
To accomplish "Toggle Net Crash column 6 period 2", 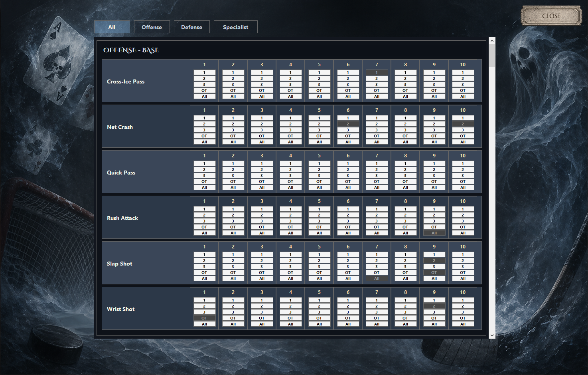I will [348, 124].
